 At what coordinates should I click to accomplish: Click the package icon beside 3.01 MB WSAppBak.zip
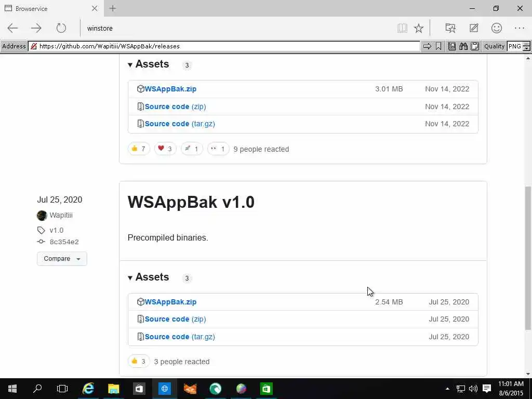click(x=140, y=89)
